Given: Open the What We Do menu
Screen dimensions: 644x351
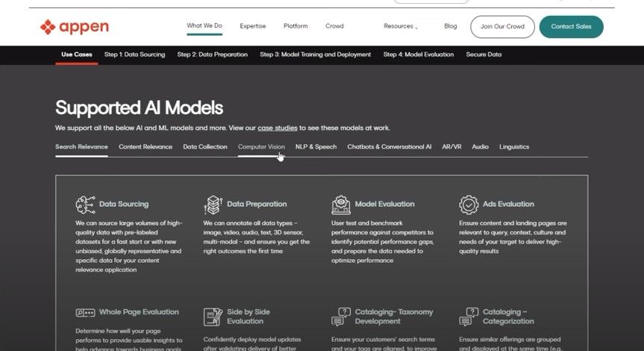Looking at the screenshot, I should [x=204, y=25].
